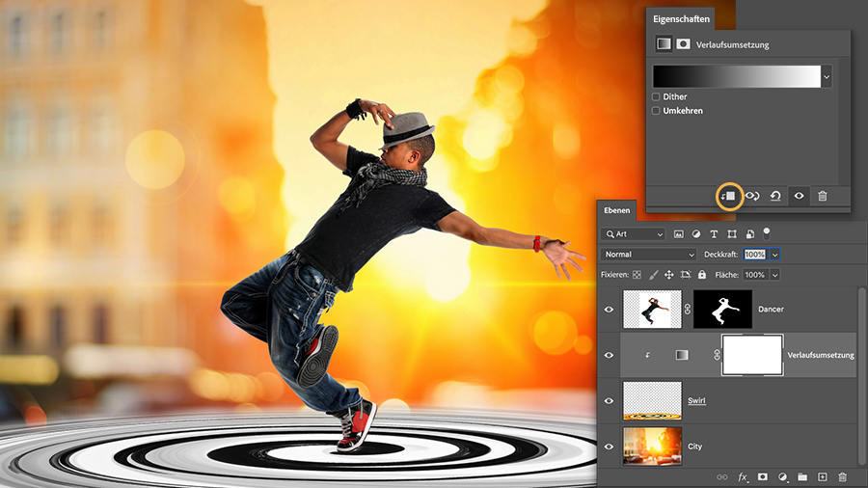The image size is (868, 488).
Task: Click the Ebenen panel vertical scrollbar
Action: pyautogui.click(x=861, y=376)
